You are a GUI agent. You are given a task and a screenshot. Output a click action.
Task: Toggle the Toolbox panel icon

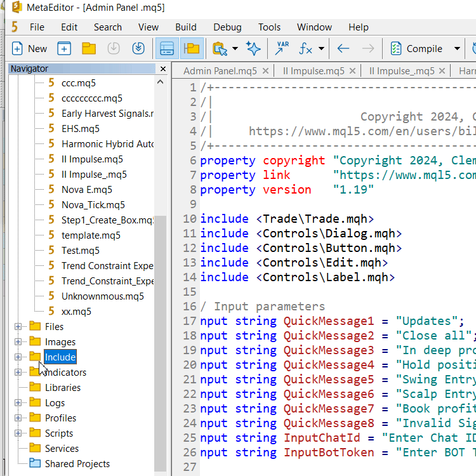pos(167,49)
